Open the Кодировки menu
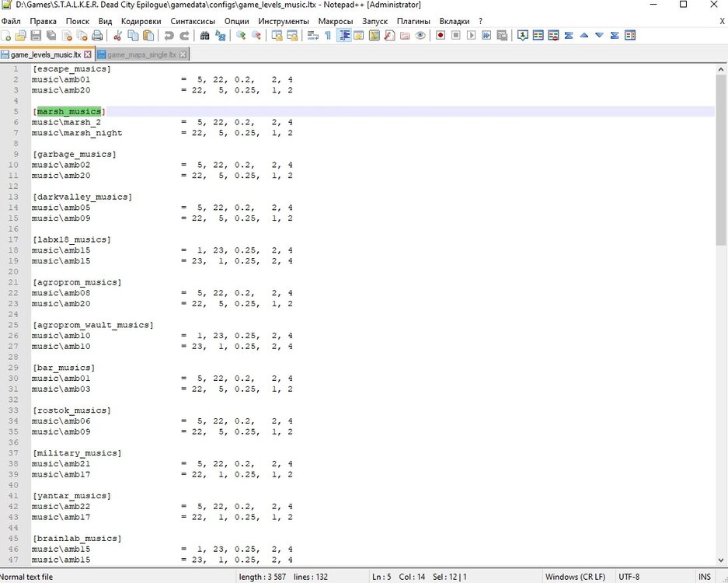Image resolution: width=728 pixels, height=583 pixels. point(141,21)
